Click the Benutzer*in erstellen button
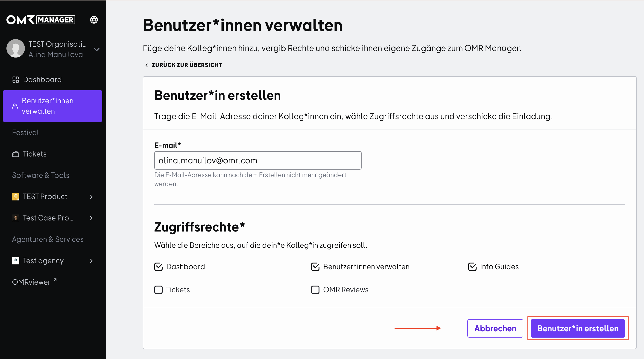The width and height of the screenshot is (644, 359). tap(578, 329)
